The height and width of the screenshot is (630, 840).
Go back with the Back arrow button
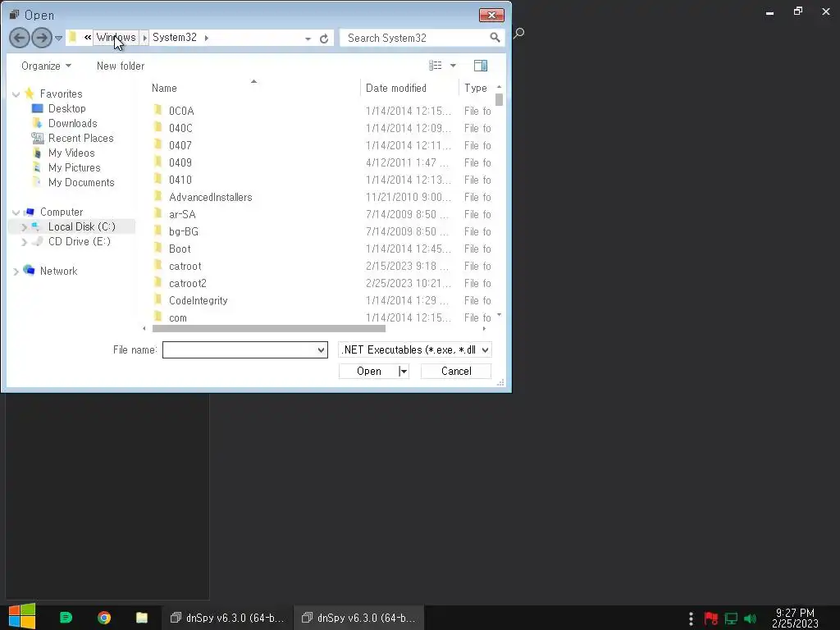click(x=20, y=38)
